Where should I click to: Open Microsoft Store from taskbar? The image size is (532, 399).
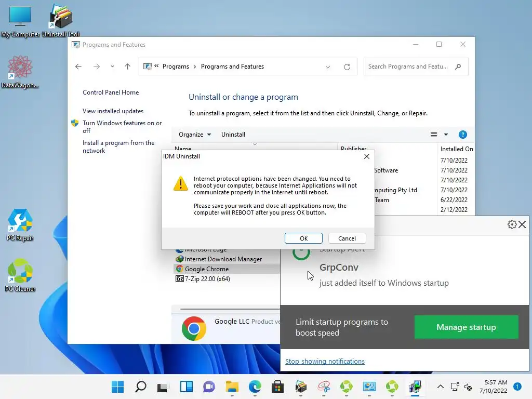277,387
